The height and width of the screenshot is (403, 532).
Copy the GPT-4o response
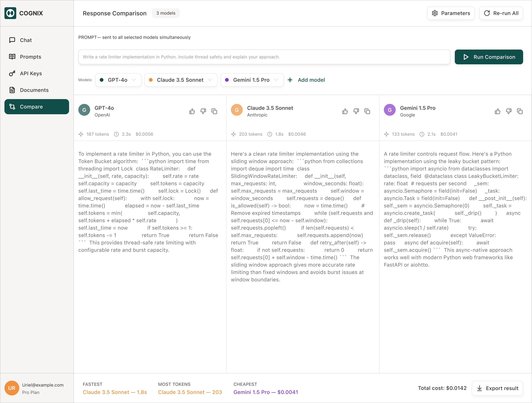click(x=214, y=111)
